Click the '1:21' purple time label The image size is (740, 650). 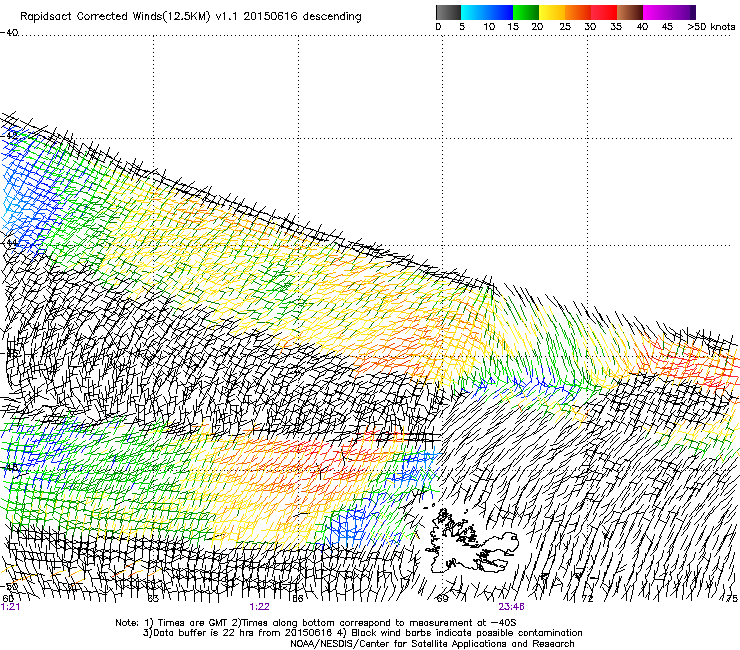click(10, 607)
